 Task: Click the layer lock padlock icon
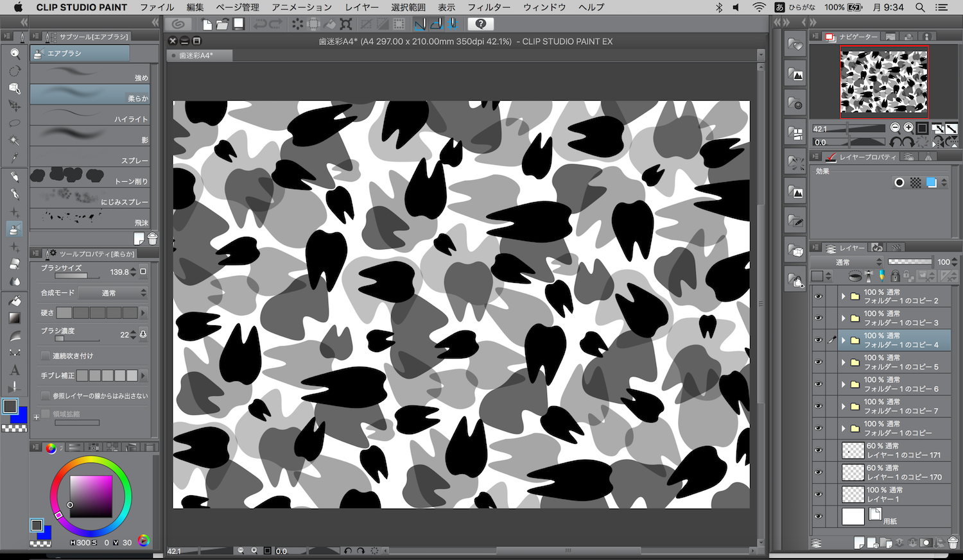click(895, 276)
